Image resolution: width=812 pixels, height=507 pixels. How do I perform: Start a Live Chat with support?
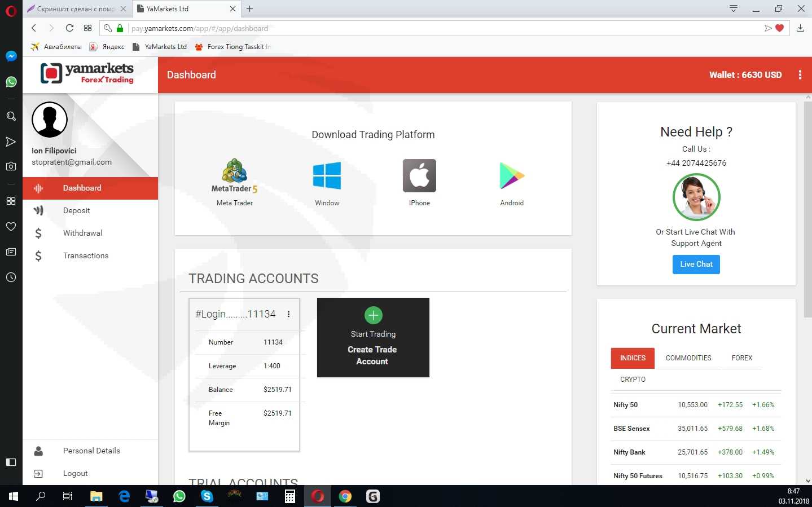(x=696, y=264)
